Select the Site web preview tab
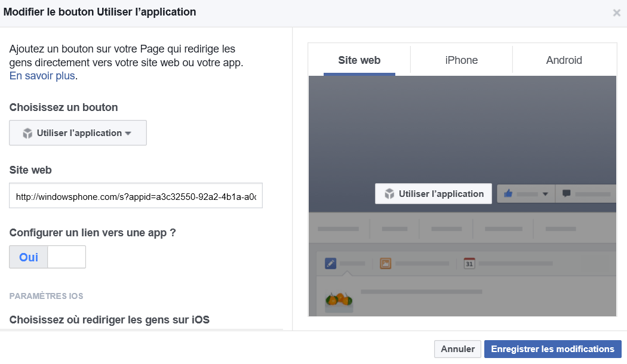Image resolution: width=627 pixels, height=364 pixels. pos(359,60)
